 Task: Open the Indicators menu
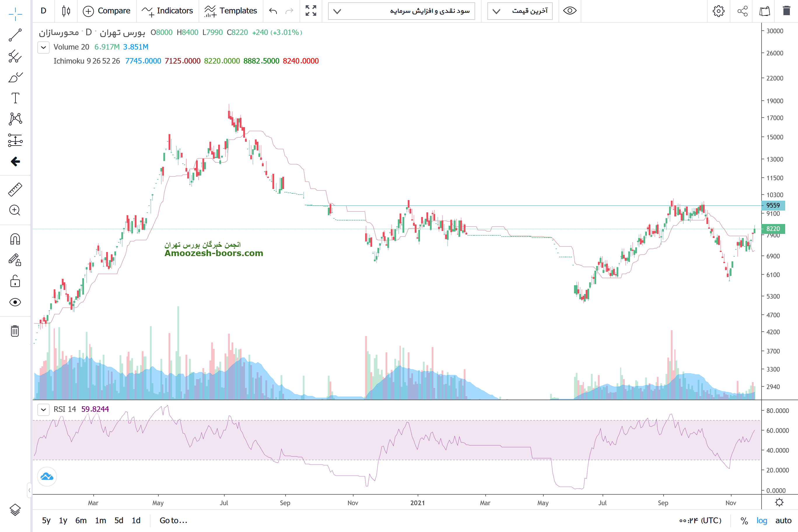coord(167,11)
